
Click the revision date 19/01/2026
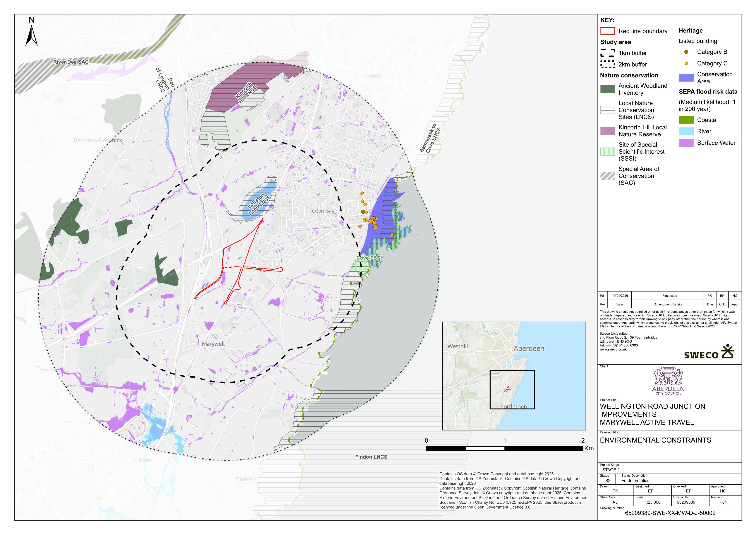[620, 295]
